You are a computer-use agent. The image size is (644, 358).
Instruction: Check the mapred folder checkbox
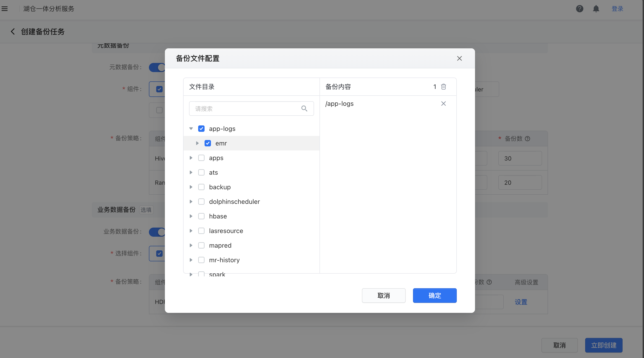(201, 246)
